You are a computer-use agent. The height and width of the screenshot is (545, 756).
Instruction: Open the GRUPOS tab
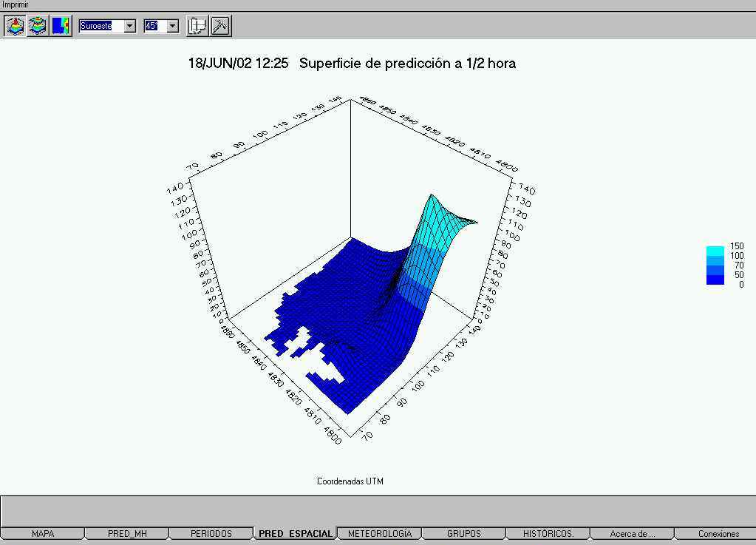(x=464, y=533)
